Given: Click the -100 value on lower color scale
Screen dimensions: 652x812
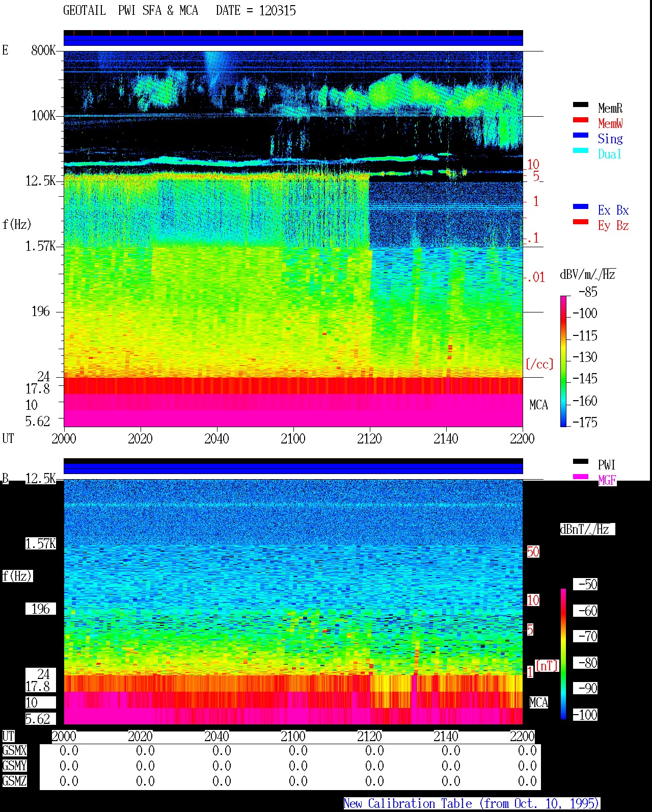Looking at the screenshot, I should click(585, 715).
